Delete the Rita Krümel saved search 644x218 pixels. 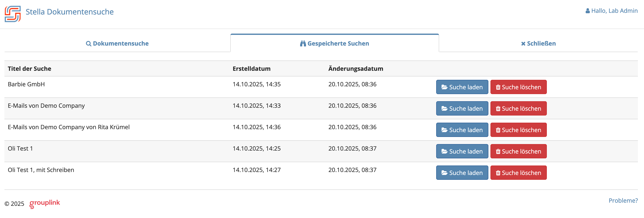pos(518,130)
